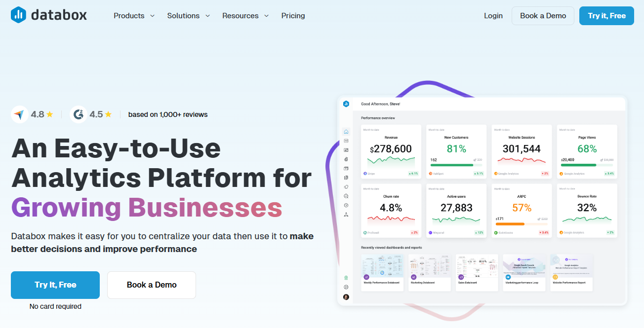Click the 27,883 Active users value
Screen dimensions: 644x328
[x=456, y=208]
